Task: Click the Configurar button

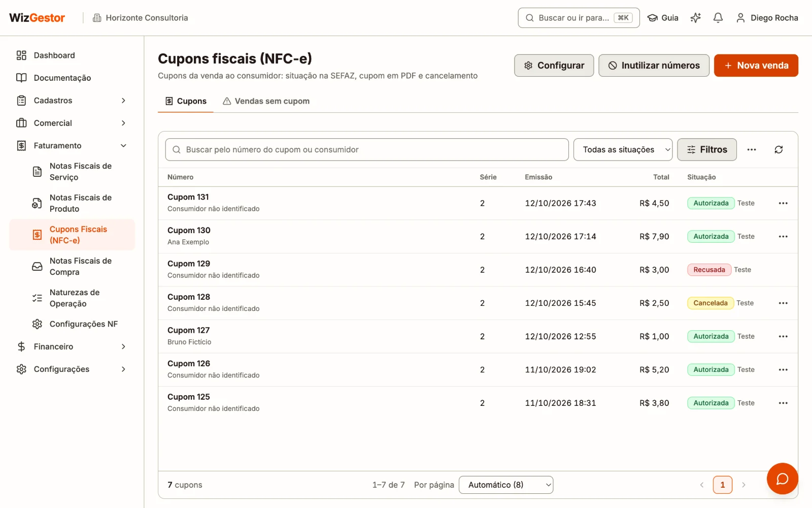Action: pyautogui.click(x=554, y=66)
